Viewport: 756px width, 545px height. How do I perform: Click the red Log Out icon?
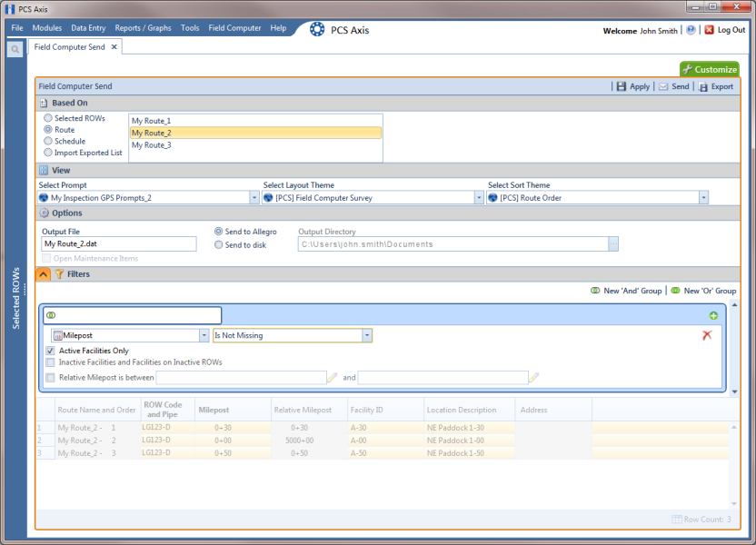click(709, 30)
